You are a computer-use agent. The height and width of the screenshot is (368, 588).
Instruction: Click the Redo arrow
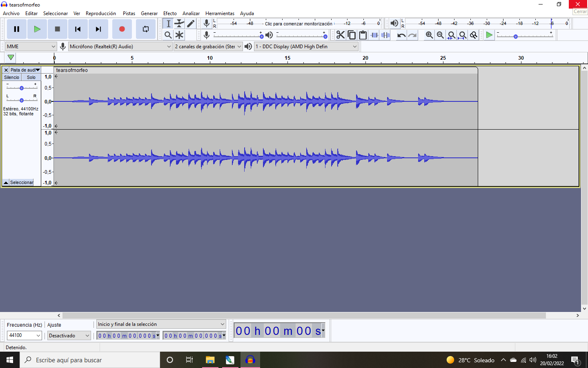click(x=412, y=35)
